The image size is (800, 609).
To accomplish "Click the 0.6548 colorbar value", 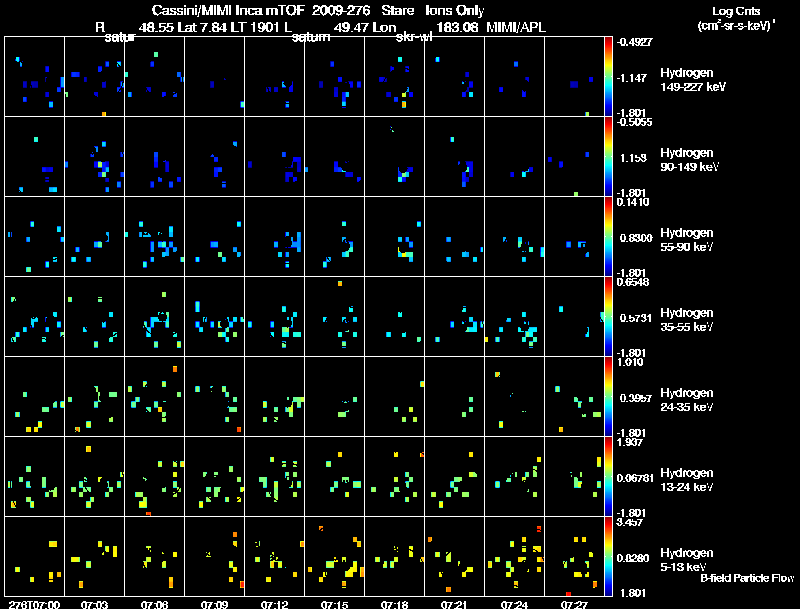I will click(633, 282).
